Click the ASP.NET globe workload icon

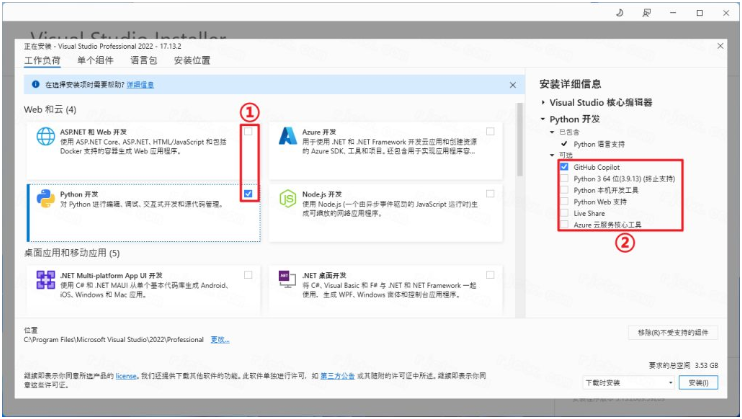coord(46,136)
